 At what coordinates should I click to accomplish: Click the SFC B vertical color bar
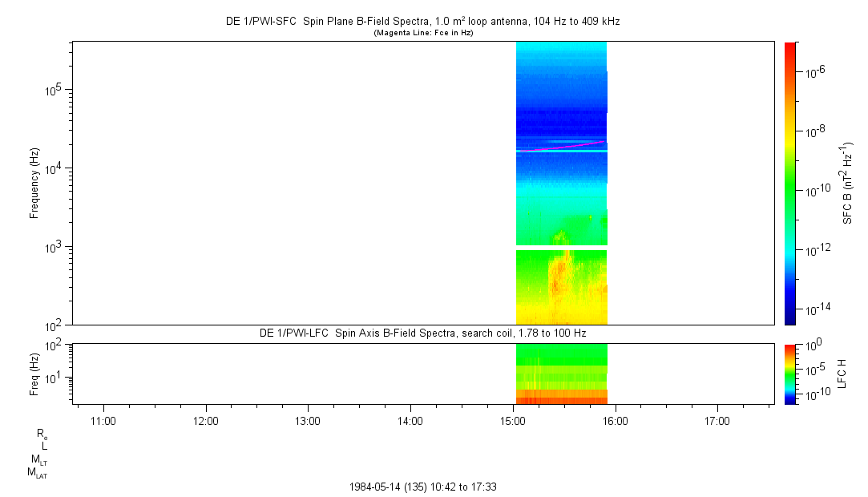(x=789, y=183)
